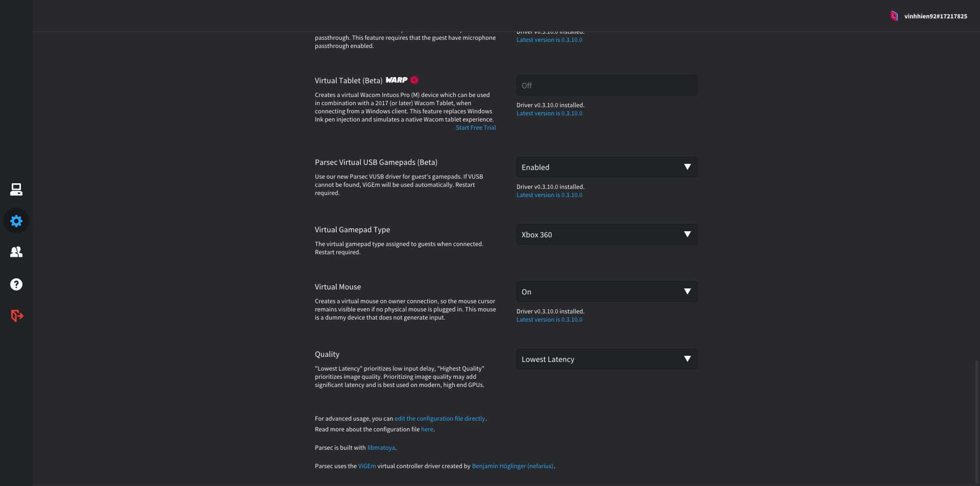Click the WARP badge near Virtual Tablet
980x486 pixels.
(x=397, y=80)
